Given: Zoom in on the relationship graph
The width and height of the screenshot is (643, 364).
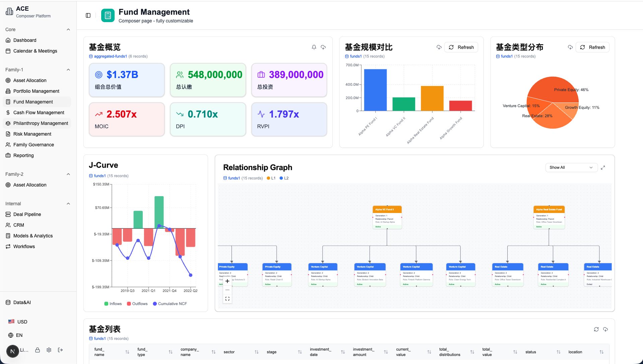Looking at the screenshot, I should click(227, 281).
